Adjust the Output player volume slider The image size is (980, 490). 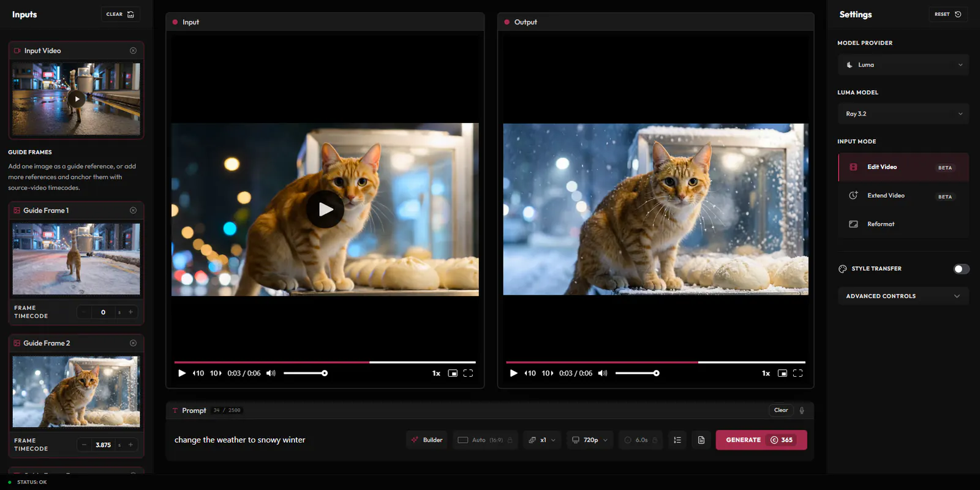637,373
